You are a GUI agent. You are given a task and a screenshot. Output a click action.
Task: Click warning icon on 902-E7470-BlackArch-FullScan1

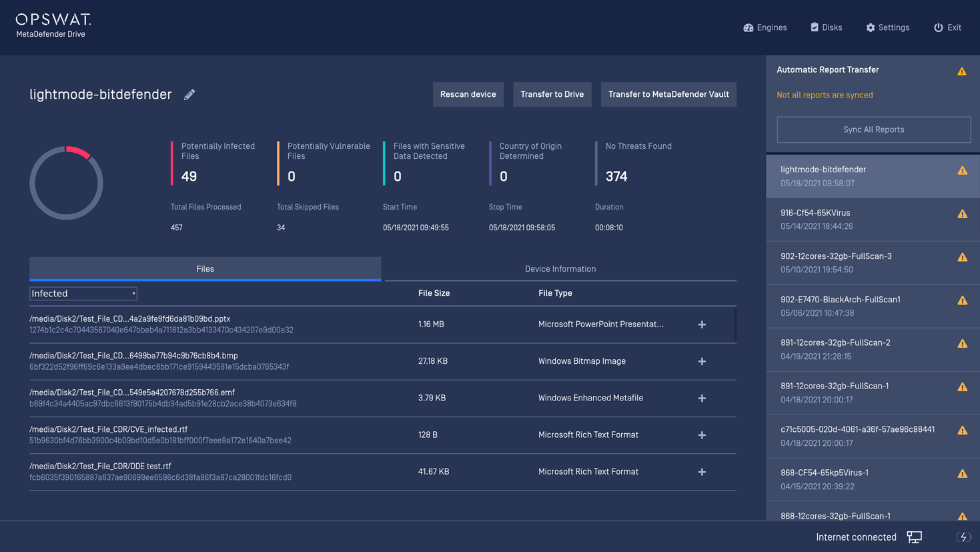(963, 300)
